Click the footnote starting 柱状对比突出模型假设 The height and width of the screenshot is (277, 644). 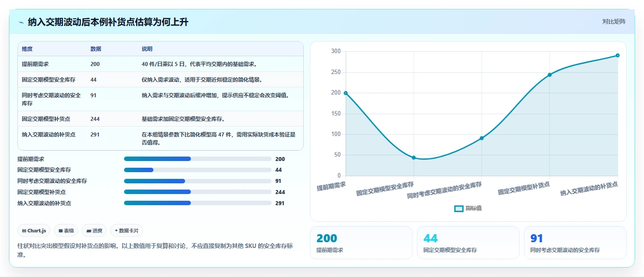pos(155,250)
